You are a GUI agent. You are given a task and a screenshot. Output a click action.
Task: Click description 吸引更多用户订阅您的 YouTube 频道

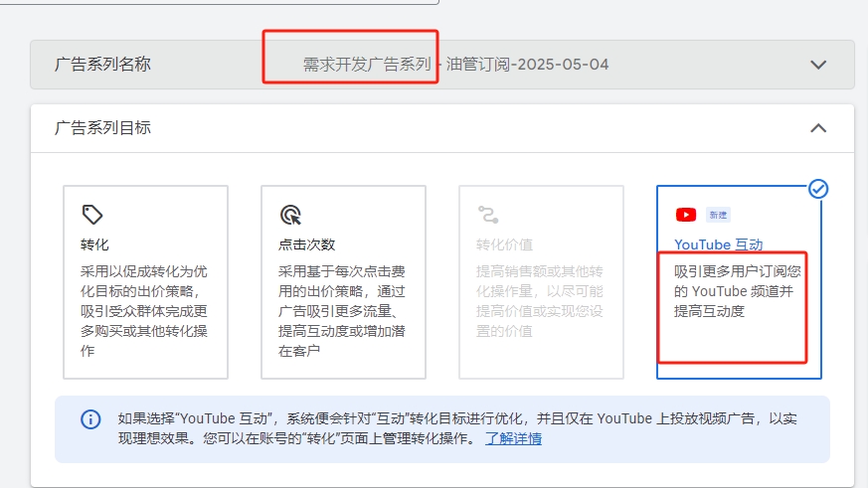click(x=738, y=291)
